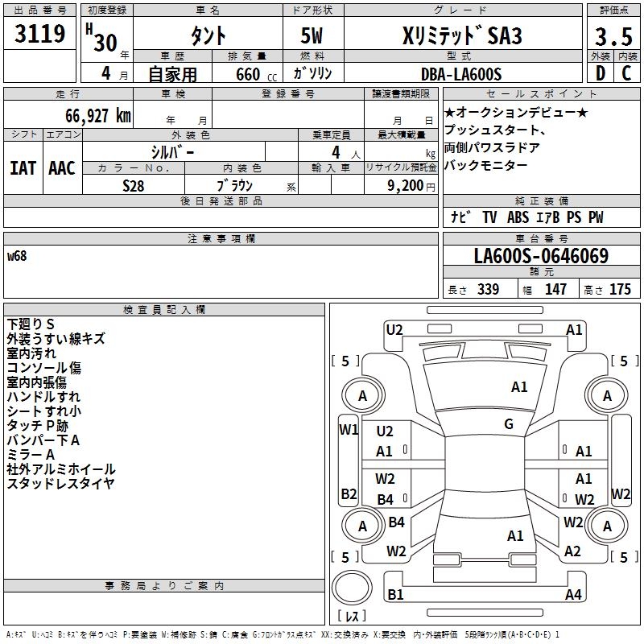644x644 pixels.
Task: Click the first registration year H30
Action: coord(101,38)
